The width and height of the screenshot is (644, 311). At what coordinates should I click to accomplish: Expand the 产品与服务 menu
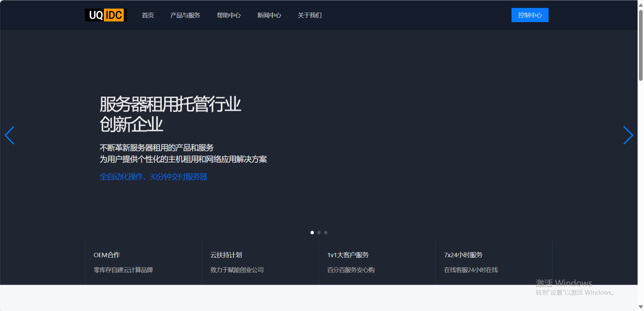[185, 15]
